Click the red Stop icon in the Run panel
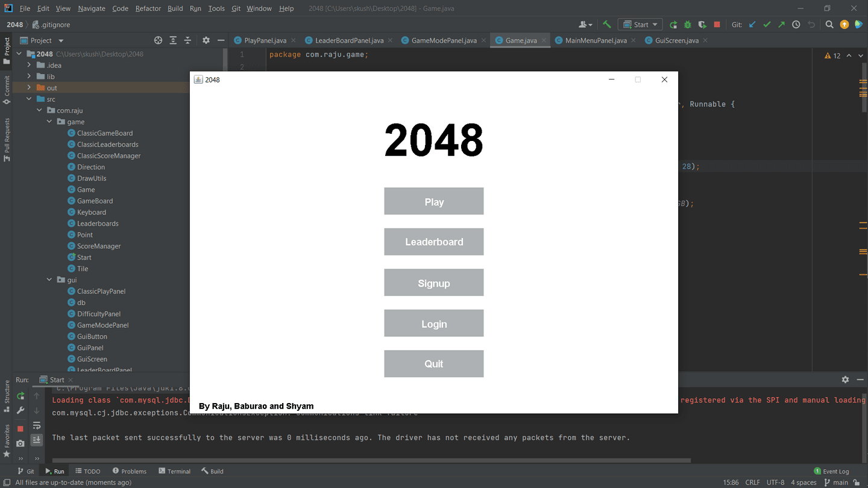This screenshot has height=488, width=868. pyautogui.click(x=20, y=429)
